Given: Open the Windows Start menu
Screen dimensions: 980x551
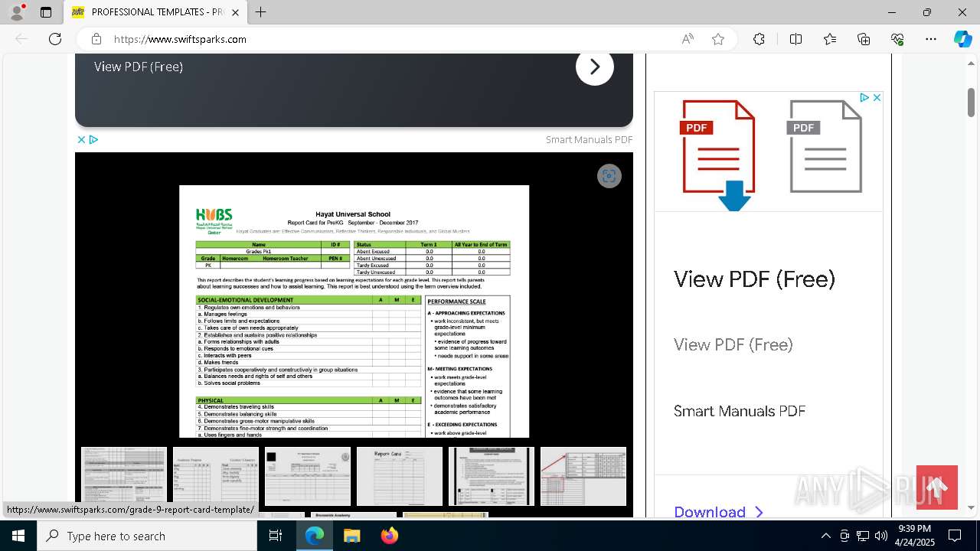Looking at the screenshot, I should tap(18, 536).
